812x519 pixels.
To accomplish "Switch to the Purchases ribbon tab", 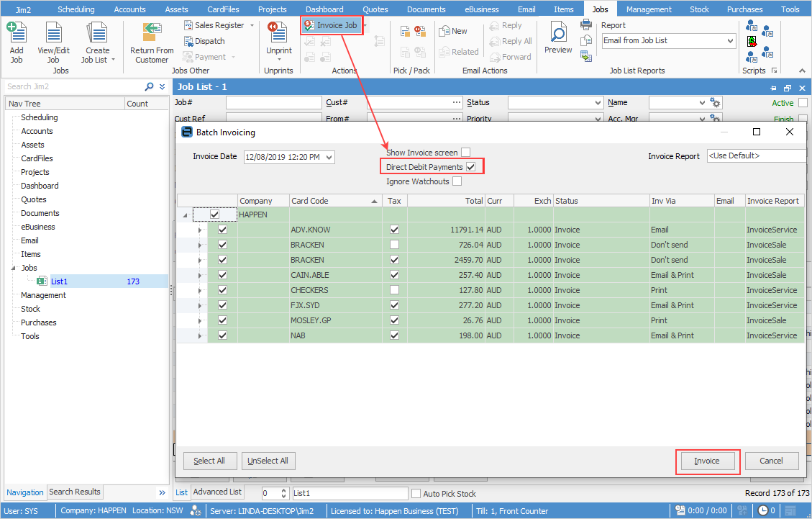I will [744, 9].
